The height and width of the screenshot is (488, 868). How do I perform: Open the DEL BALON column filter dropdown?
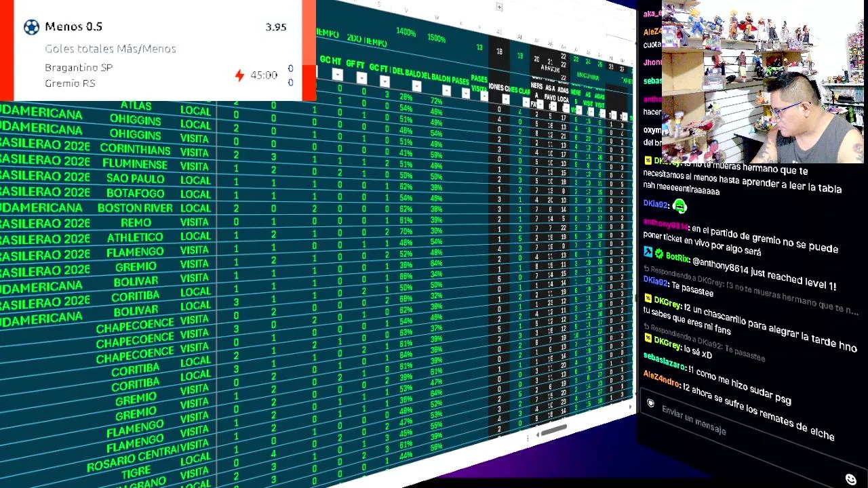[446, 90]
